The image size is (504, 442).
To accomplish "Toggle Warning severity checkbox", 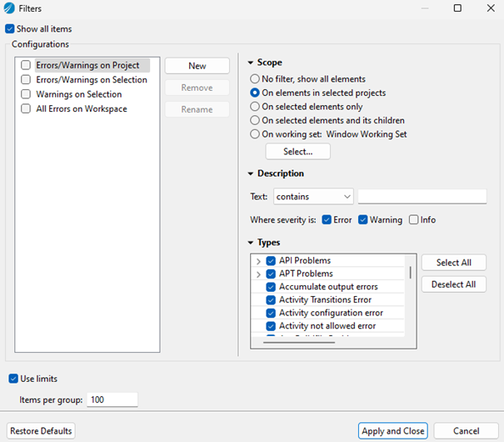I will click(363, 219).
